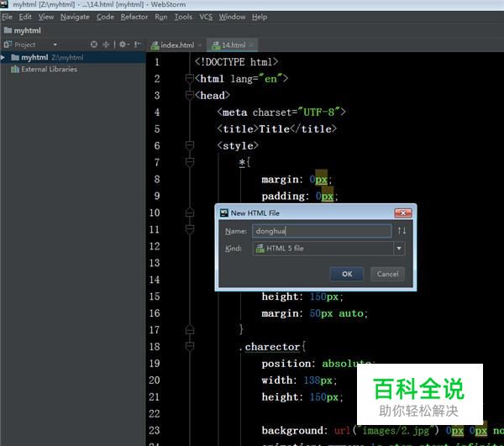The width and height of the screenshot is (504, 446).
Task: Click the scroll from source target icon
Action: click(x=93, y=45)
